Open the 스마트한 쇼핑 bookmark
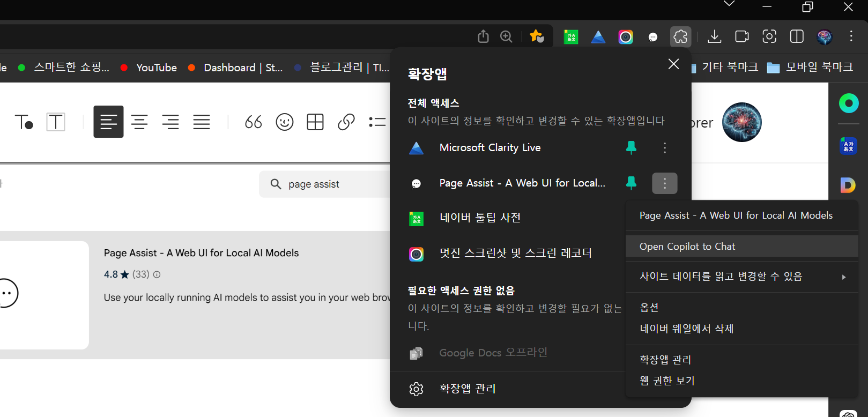 point(64,68)
